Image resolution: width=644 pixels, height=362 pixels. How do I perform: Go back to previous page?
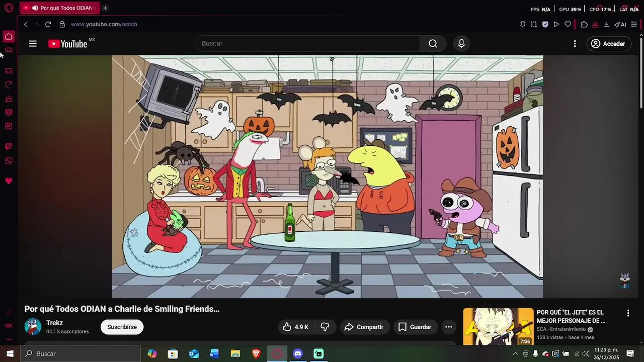[26, 24]
